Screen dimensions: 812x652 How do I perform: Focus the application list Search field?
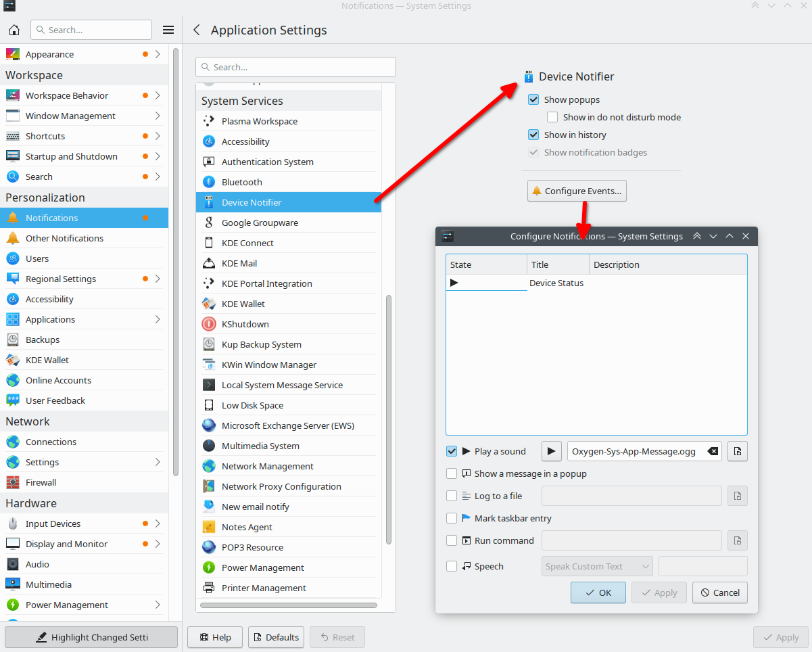295,67
